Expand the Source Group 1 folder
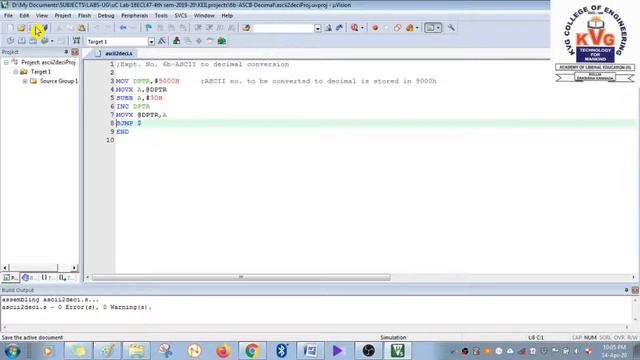640x360 pixels. [25, 81]
